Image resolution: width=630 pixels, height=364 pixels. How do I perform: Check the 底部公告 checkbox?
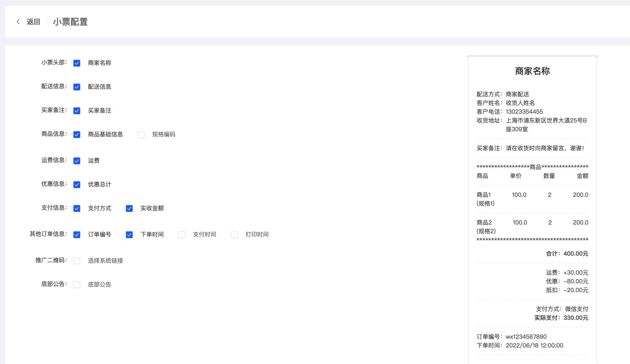click(77, 285)
